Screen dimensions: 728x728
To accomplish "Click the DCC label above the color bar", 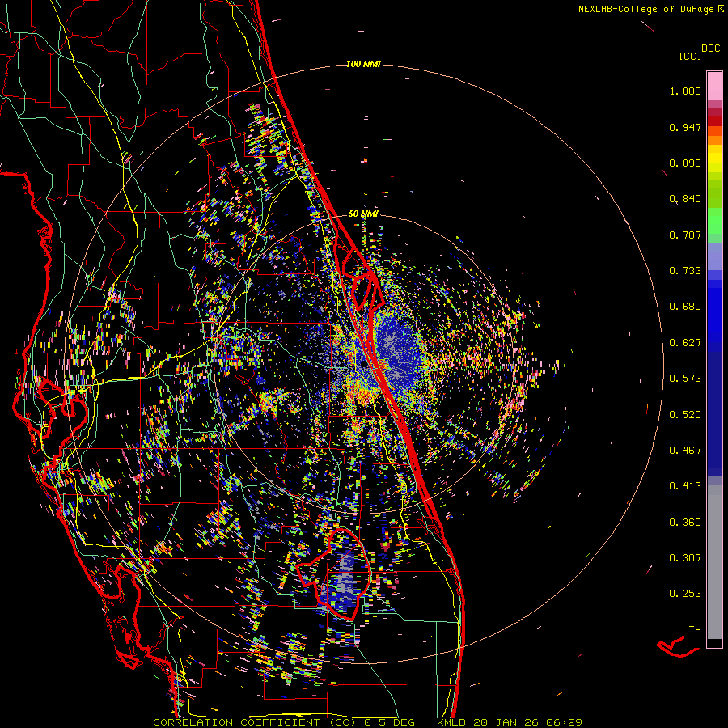I will click(710, 49).
